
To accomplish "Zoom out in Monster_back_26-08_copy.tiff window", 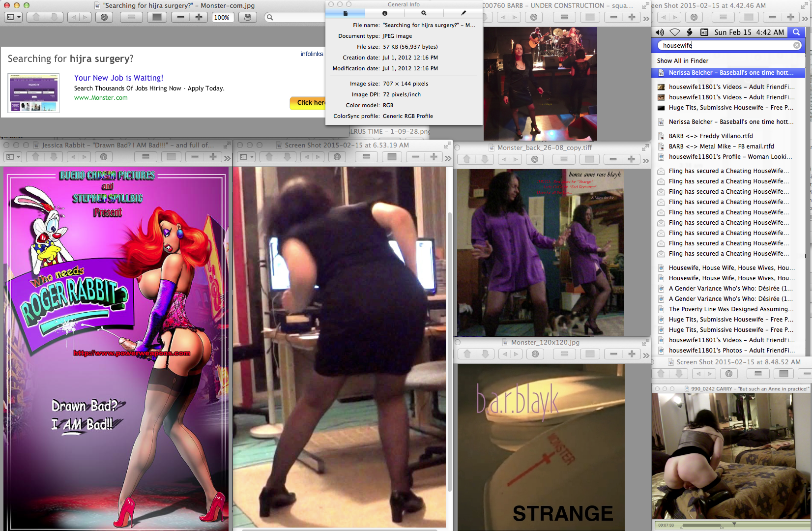I will [x=613, y=159].
